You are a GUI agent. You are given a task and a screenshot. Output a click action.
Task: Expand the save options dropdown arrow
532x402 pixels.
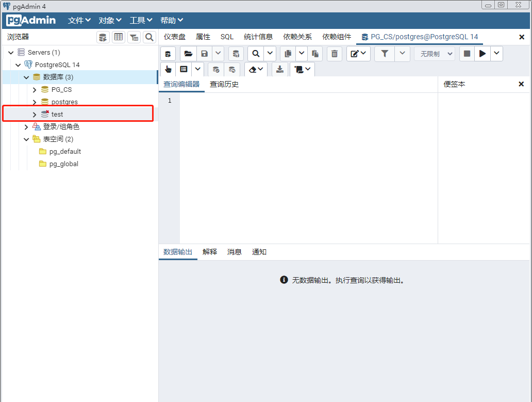218,54
